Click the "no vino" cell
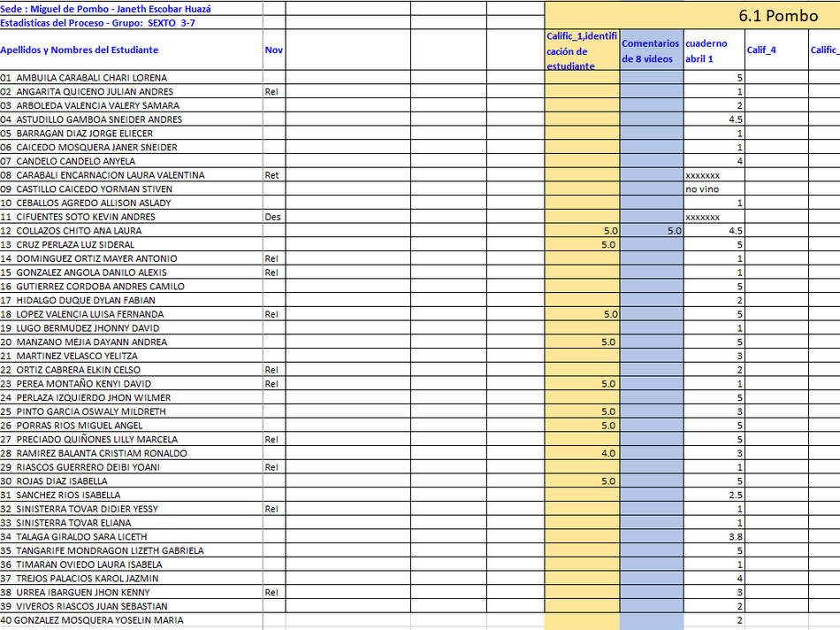 tap(701, 189)
